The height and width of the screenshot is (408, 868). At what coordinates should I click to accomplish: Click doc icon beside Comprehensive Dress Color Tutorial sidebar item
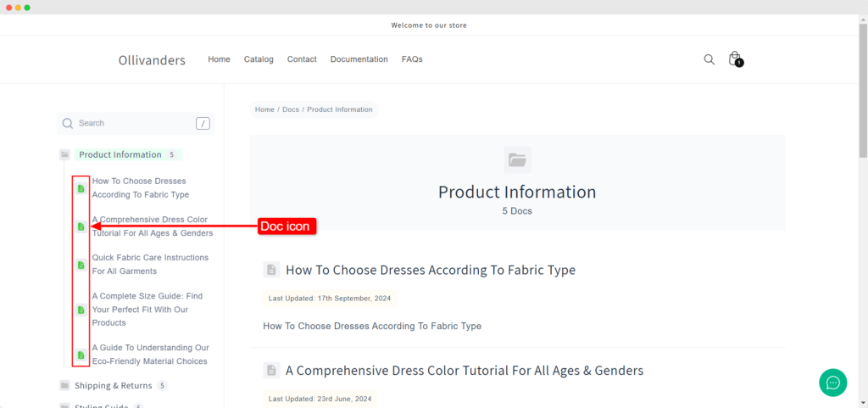pos(81,226)
